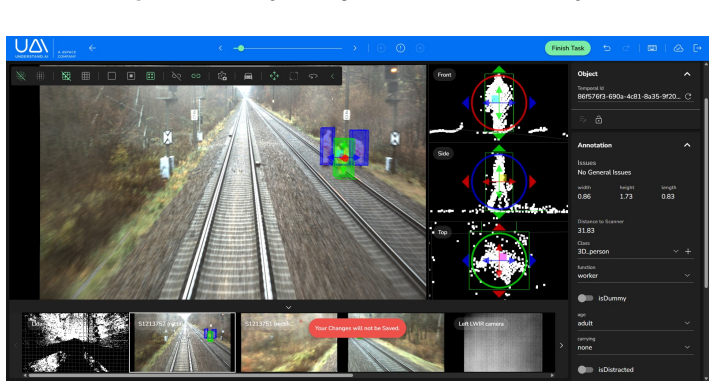
Task: Toggle the crossed-out grid overlay icon
Action: tap(66, 76)
